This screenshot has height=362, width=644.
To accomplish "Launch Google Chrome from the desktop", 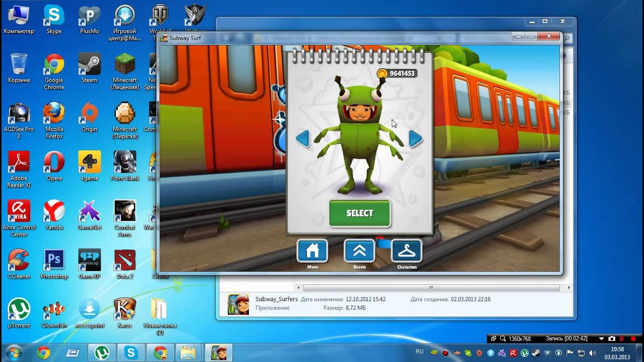I will (x=54, y=71).
